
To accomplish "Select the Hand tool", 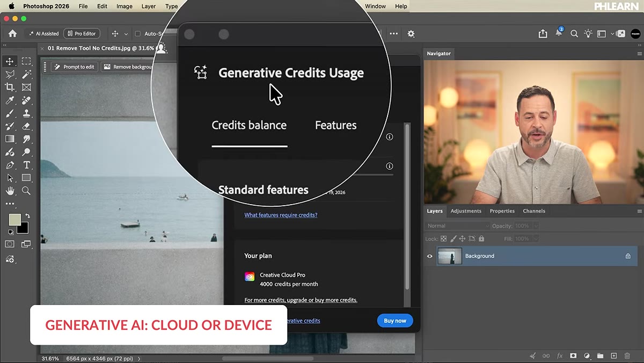I will (10, 191).
